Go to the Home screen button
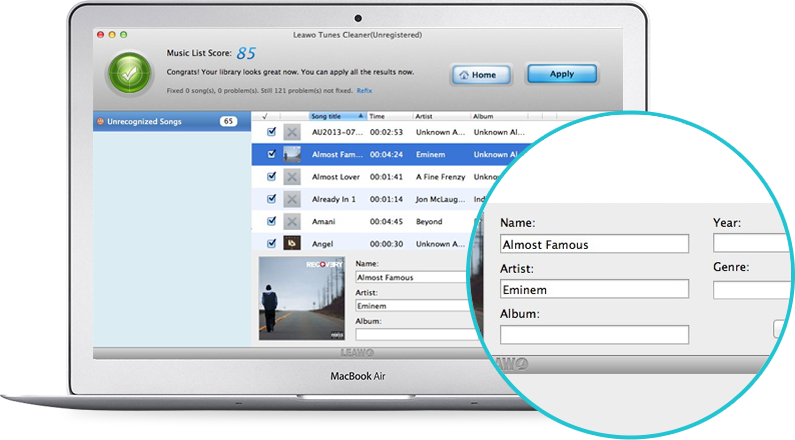This screenshot has width=795, height=440. (481, 75)
